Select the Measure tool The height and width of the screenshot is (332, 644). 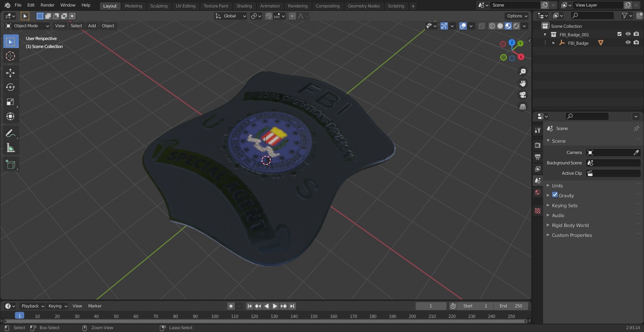(x=10, y=148)
